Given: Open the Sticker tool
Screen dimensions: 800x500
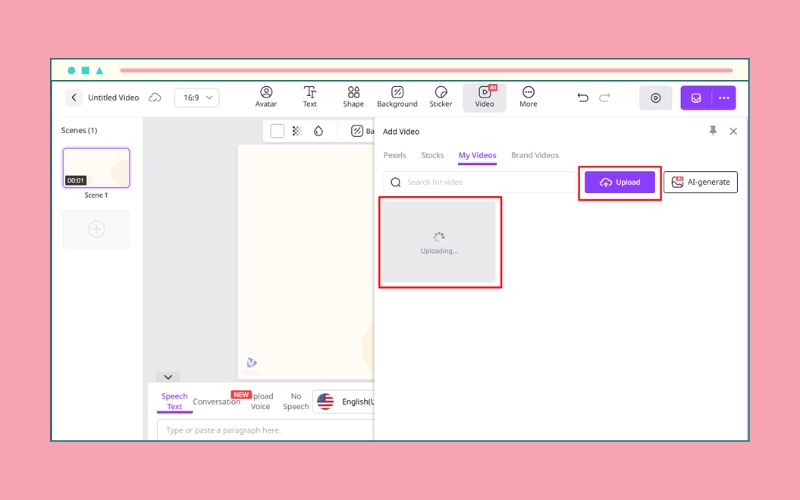Looking at the screenshot, I should pyautogui.click(x=441, y=97).
